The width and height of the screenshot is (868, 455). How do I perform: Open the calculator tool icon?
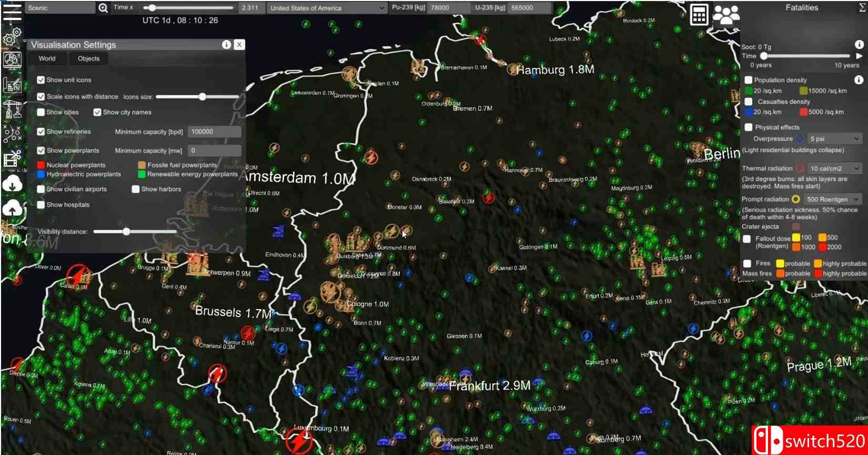point(699,15)
